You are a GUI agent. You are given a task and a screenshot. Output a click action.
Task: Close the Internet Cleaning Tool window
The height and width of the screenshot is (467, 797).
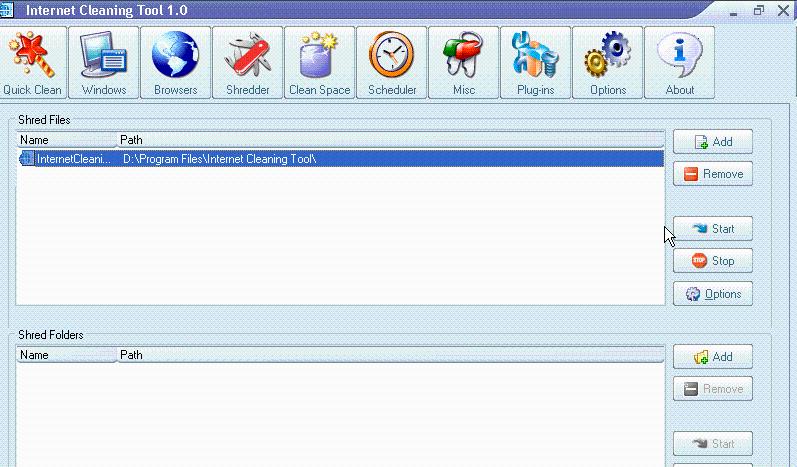coord(784,10)
